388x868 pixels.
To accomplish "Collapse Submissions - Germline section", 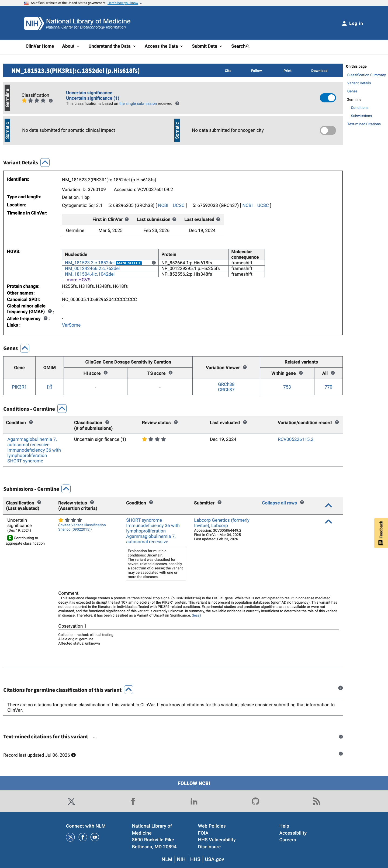I will (x=66, y=489).
